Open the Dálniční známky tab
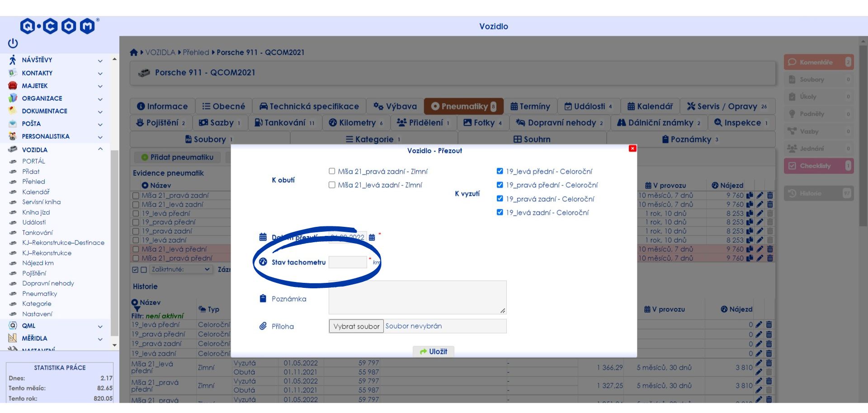The image size is (868, 413). [x=659, y=122]
